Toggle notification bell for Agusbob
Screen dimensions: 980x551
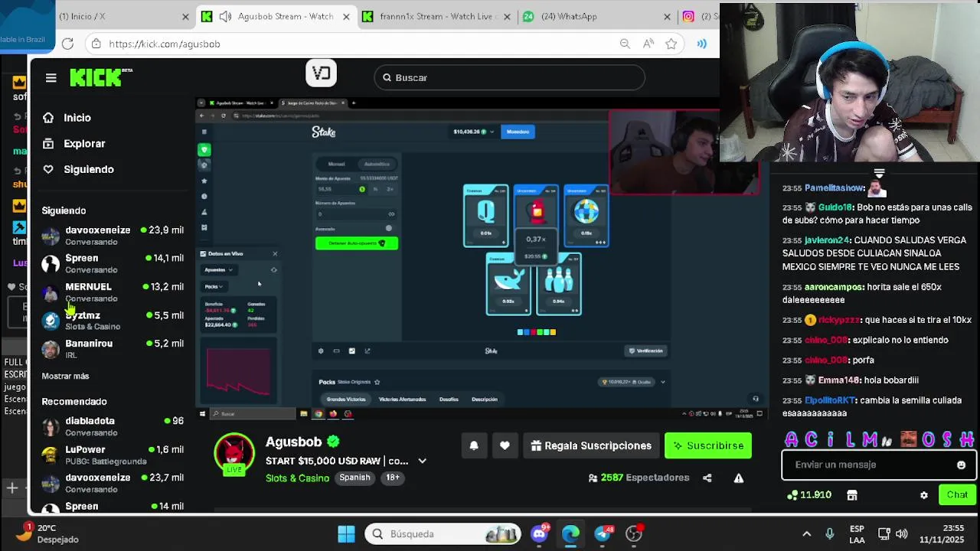pyautogui.click(x=474, y=445)
